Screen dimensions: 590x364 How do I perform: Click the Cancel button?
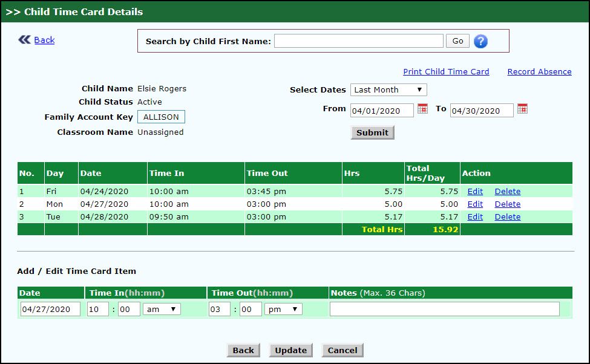(x=343, y=351)
